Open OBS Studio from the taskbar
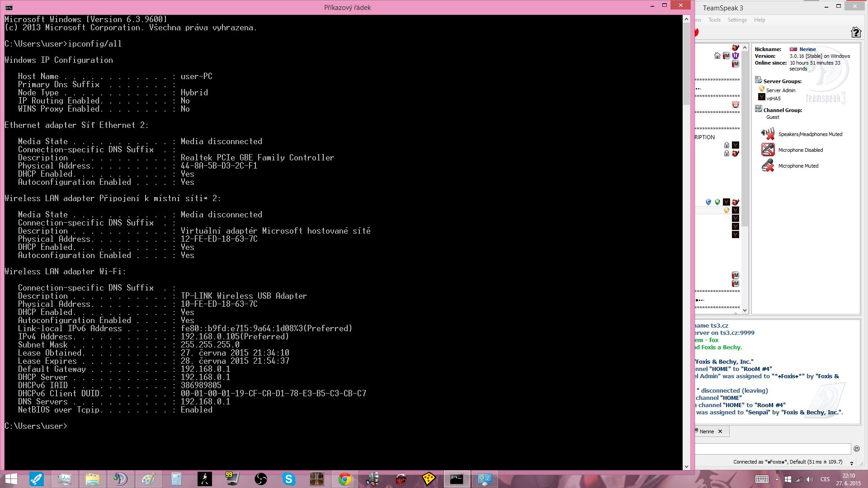Screen dimensions: 868x488 pos(261,479)
